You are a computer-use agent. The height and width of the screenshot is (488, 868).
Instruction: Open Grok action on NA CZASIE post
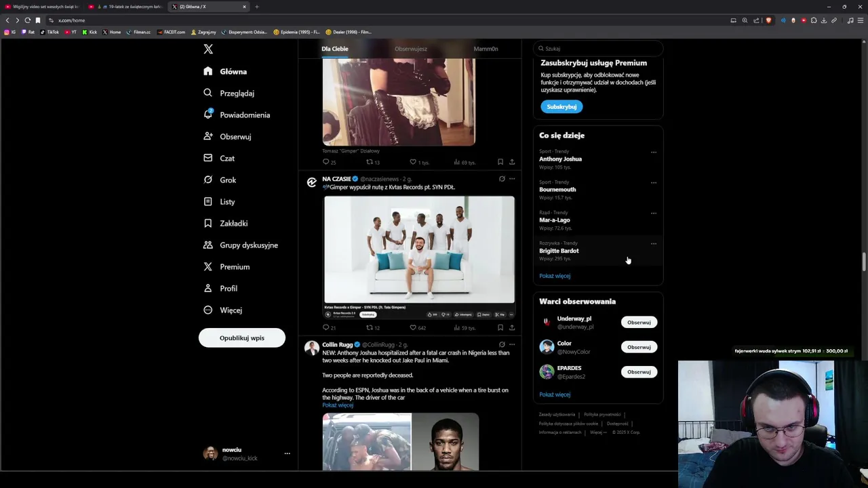(502, 179)
